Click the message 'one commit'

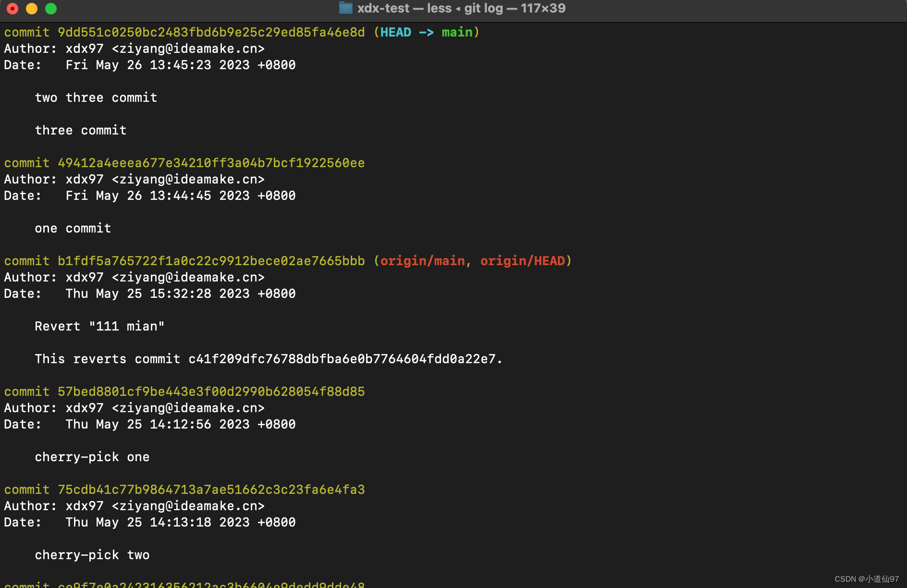point(73,228)
